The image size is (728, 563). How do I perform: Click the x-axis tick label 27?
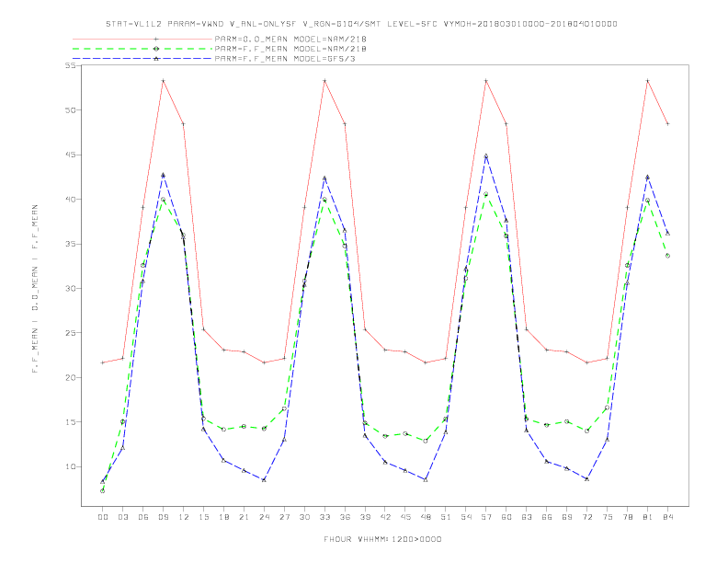pos(284,517)
